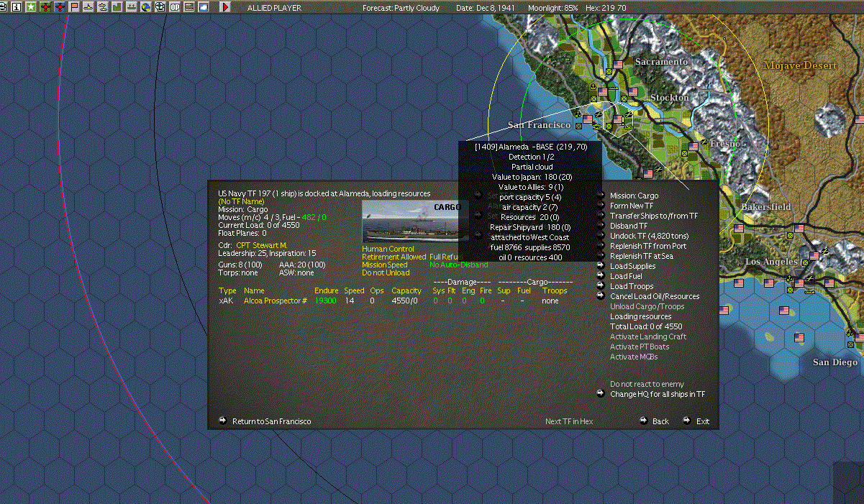Toggle Mission Speed setting
Image resolution: width=864 pixels, height=504 pixels.
click(385, 265)
